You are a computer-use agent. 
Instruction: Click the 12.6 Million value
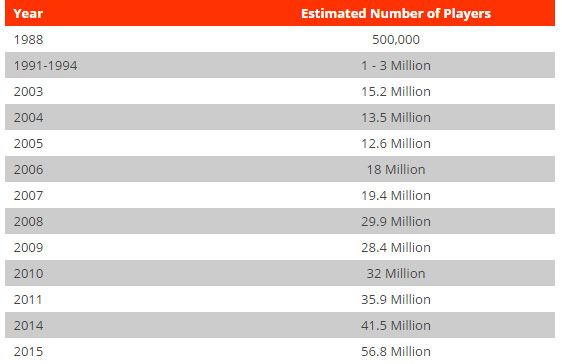(396, 143)
